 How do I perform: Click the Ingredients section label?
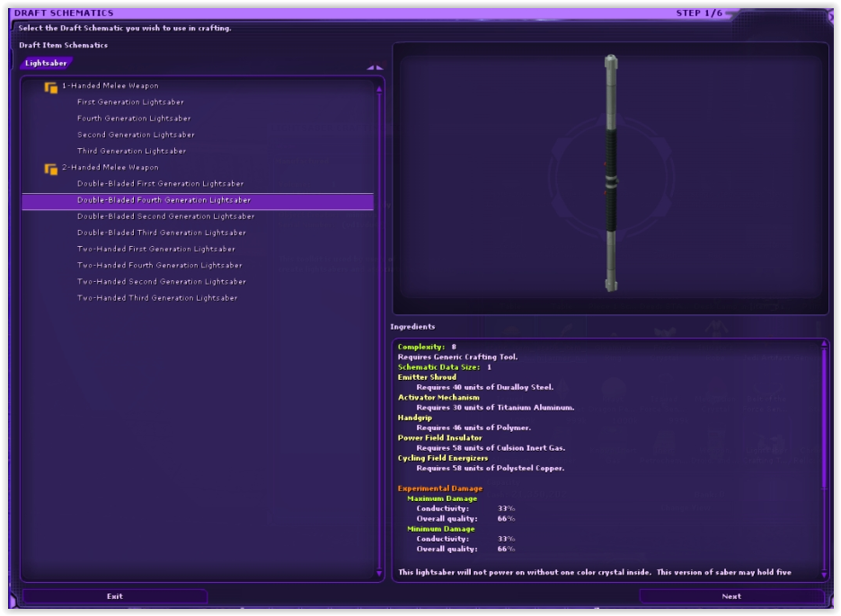coord(412,327)
